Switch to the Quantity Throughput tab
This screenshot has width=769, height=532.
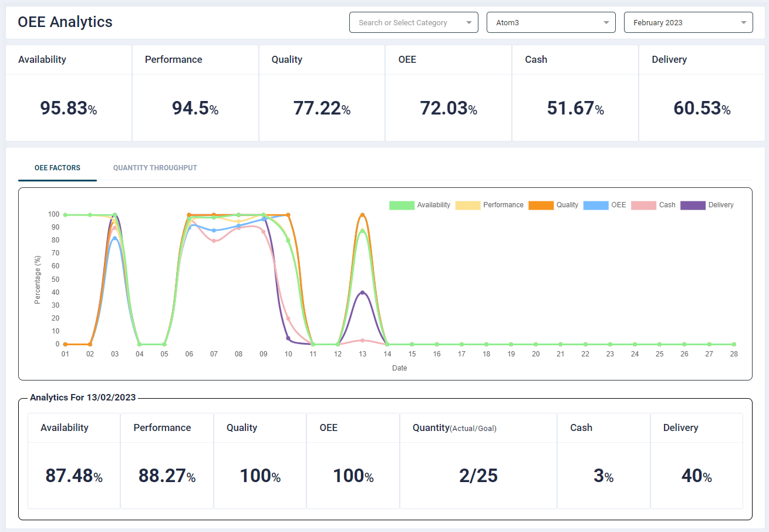click(x=155, y=168)
